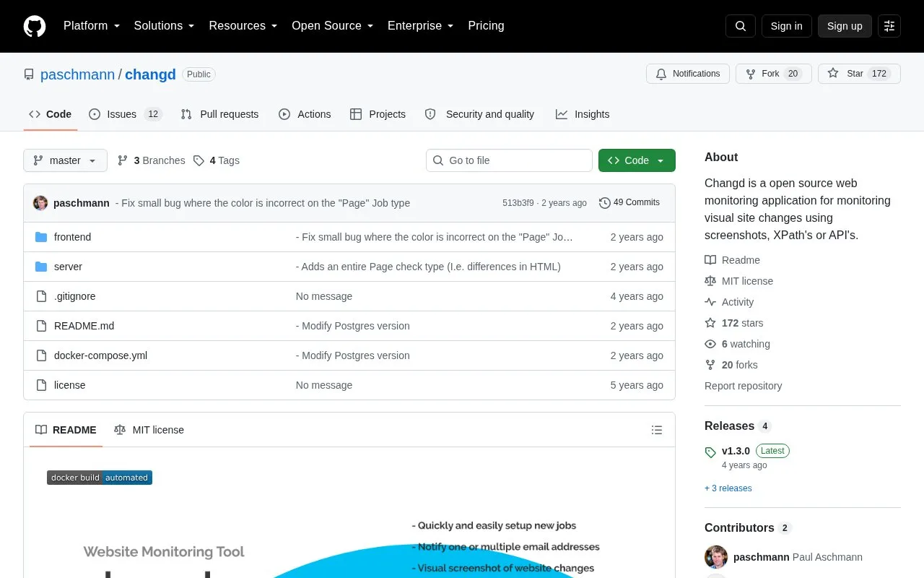Image resolution: width=924 pixels, height=578 pixels.
Task: Star the changd repository
Action: click(859, 74)
